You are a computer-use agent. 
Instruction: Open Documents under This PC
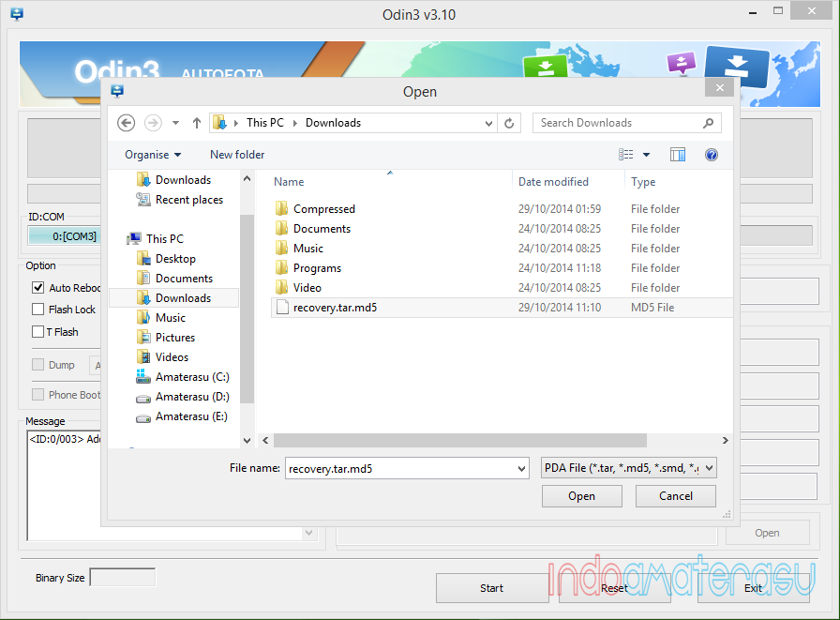pos(174,279)
